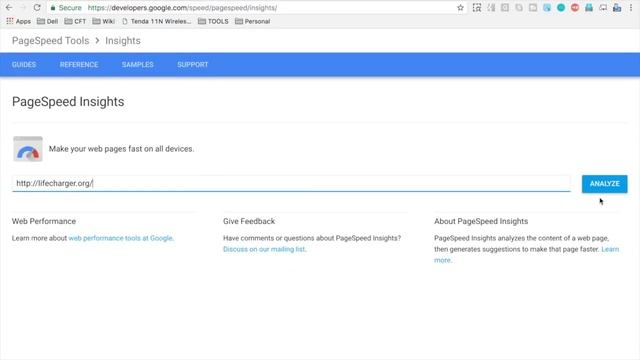
Task: Open the Chrome three-dot menu
Action: (x=631, y=8)
